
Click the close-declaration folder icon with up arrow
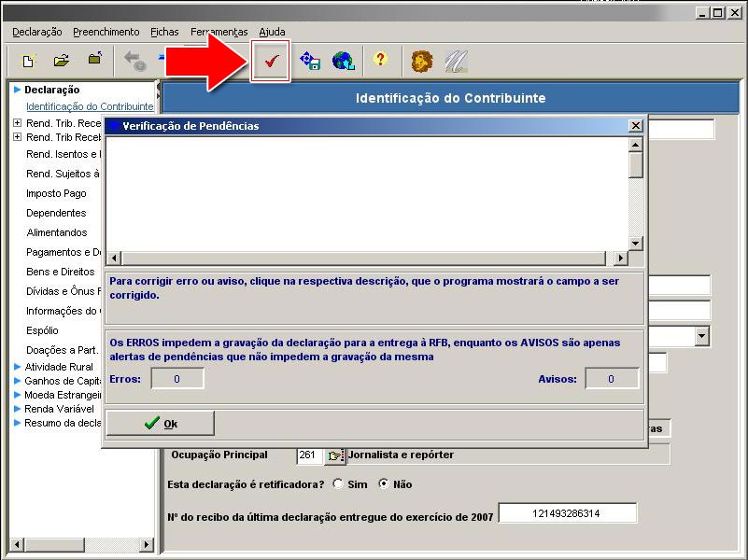(x=94, y=61)
